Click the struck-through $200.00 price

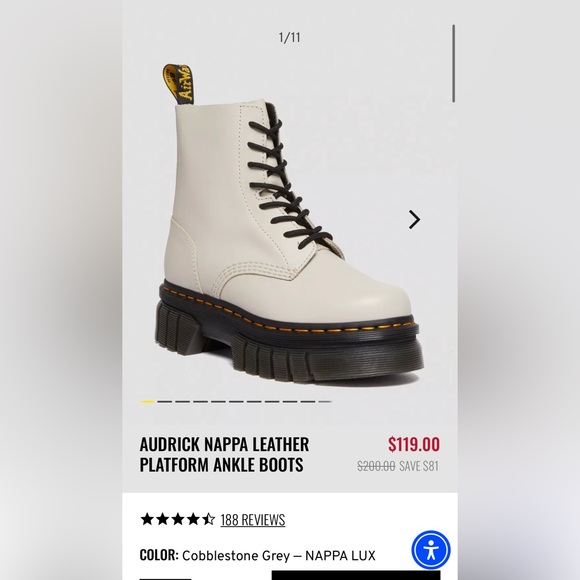tap(376, 466)
